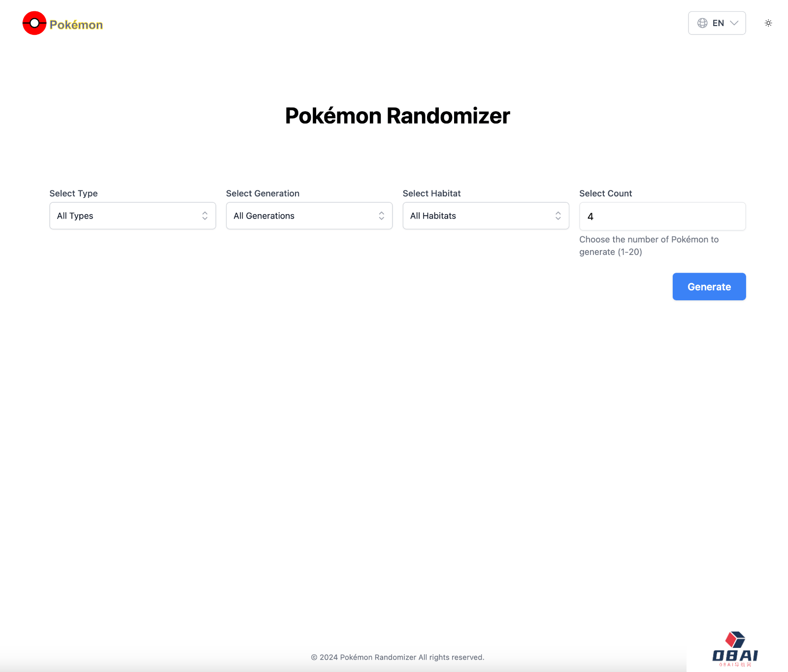Click the up-down arrows in All Habitats
The width and height of the screenshot is (788, 672).
point(558,216)
